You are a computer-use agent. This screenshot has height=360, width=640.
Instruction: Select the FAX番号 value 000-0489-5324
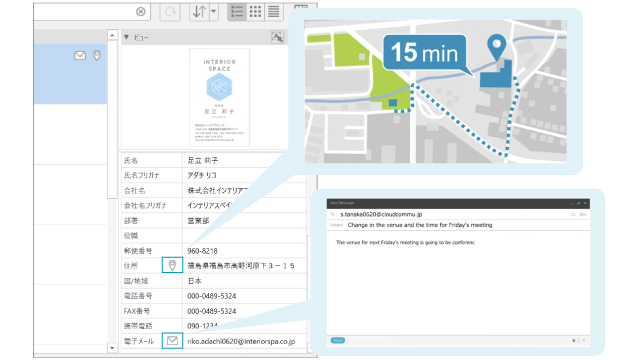pos(211,311)
